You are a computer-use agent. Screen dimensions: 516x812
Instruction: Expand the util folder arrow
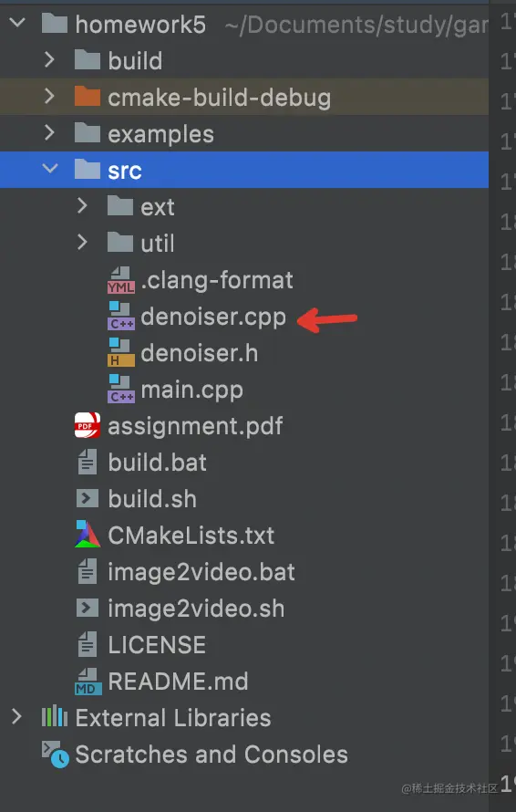coord(82,243)
